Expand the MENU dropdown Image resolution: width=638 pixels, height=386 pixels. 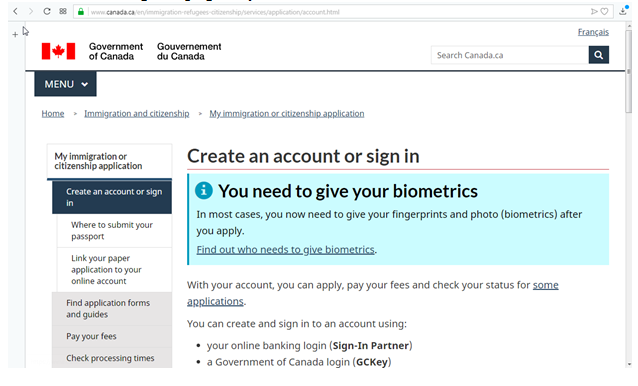click(66, 84)
